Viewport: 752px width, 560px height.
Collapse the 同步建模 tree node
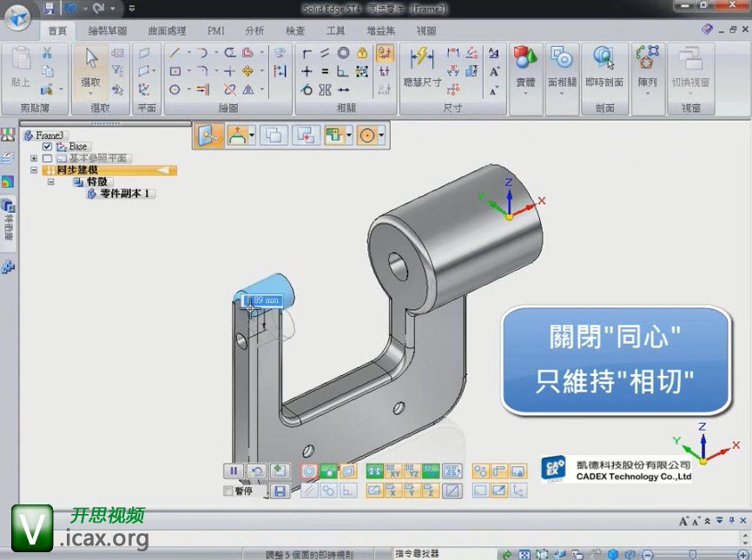pyautogui.click(x=34, y=171)
